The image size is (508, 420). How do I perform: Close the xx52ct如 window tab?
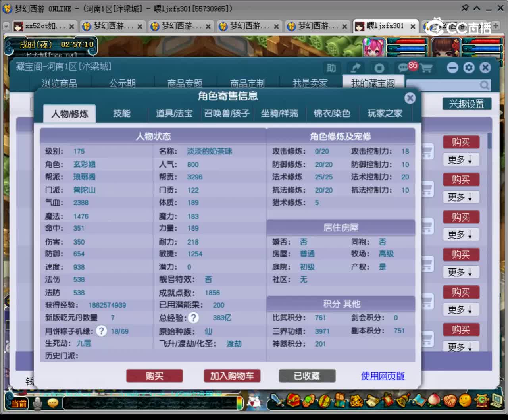point(71,27)
